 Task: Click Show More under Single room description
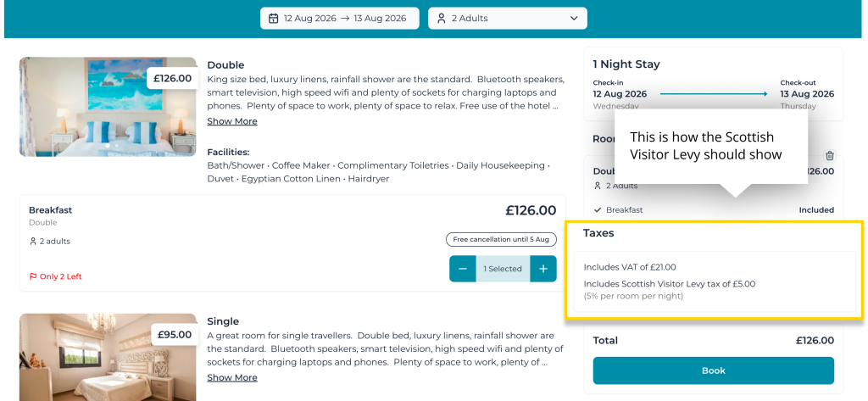tap(232, 377)
